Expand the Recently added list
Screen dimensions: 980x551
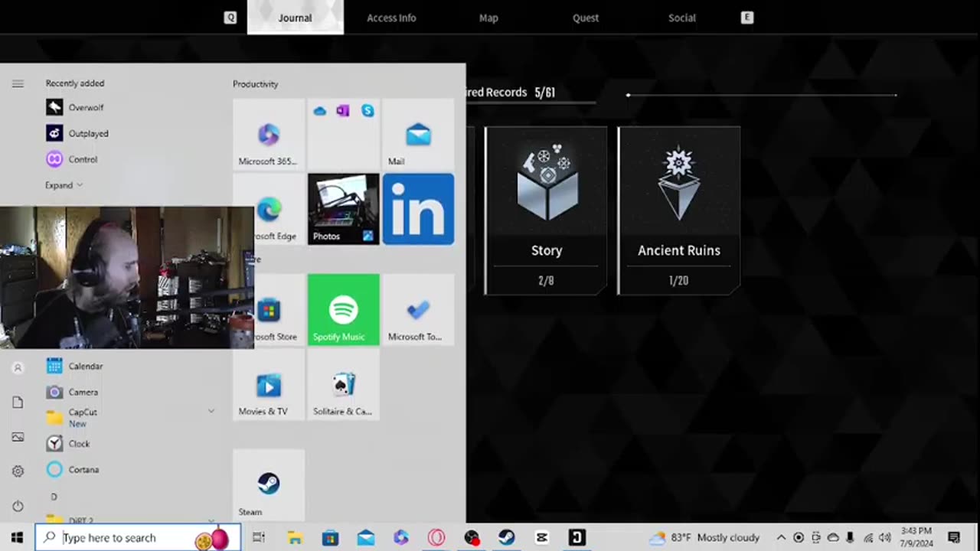(64, 185)
